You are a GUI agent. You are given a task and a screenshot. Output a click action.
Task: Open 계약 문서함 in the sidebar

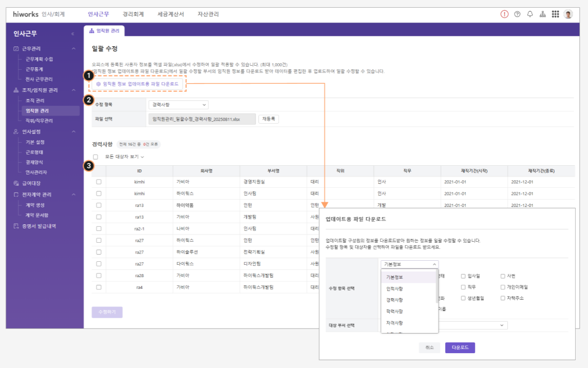pyautogui.click(x=37, y=216)
